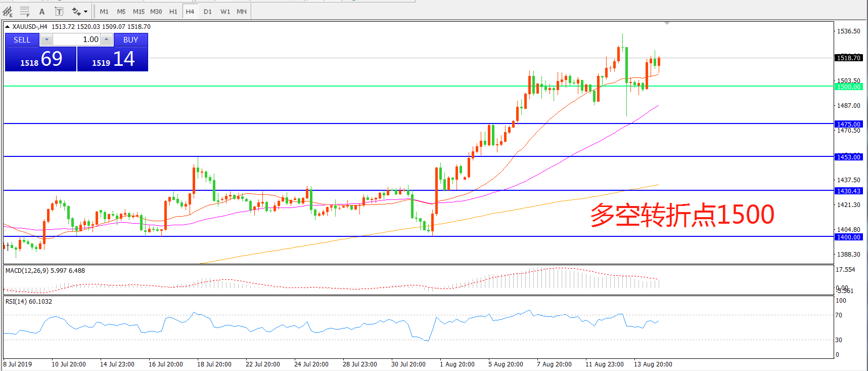Switch chart to H1 timeframe
Image resolution: width=868 pixels, height=371 pixels.
(173, 11)
